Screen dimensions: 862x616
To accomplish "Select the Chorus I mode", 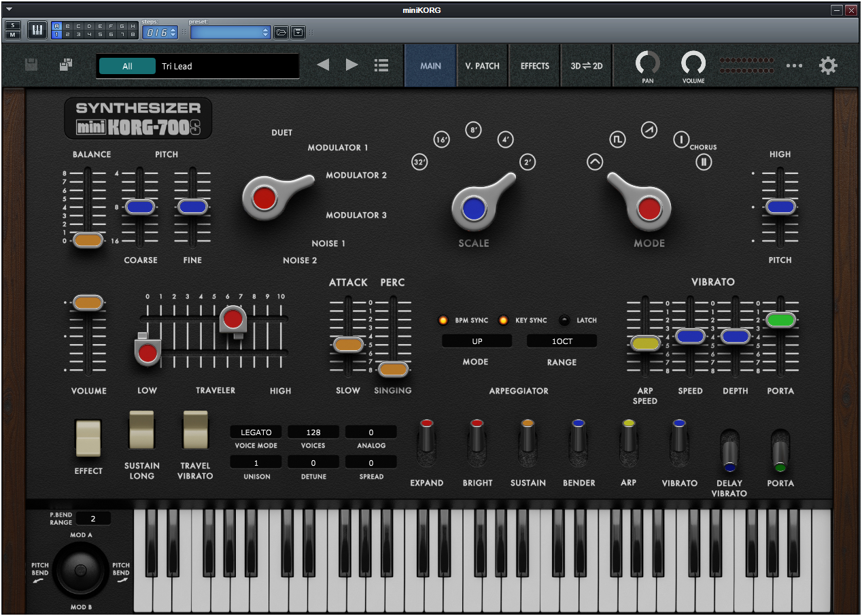I will pyautogui.click(x=681, y=139).
